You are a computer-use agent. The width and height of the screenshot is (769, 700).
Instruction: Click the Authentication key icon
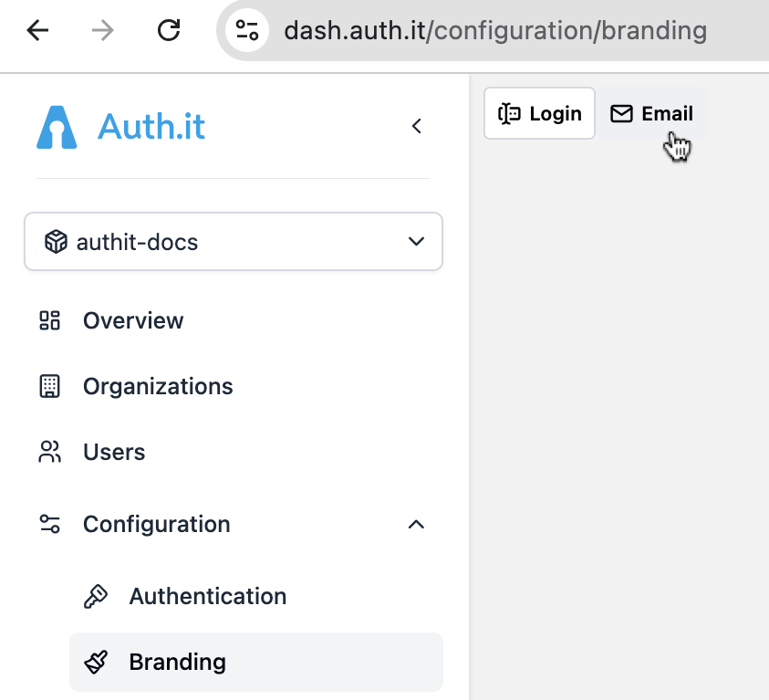coord(96,596)
